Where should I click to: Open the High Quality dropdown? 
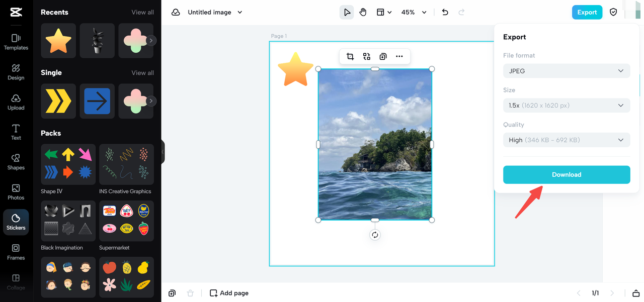pyautogui.click(x=567, y=140)
